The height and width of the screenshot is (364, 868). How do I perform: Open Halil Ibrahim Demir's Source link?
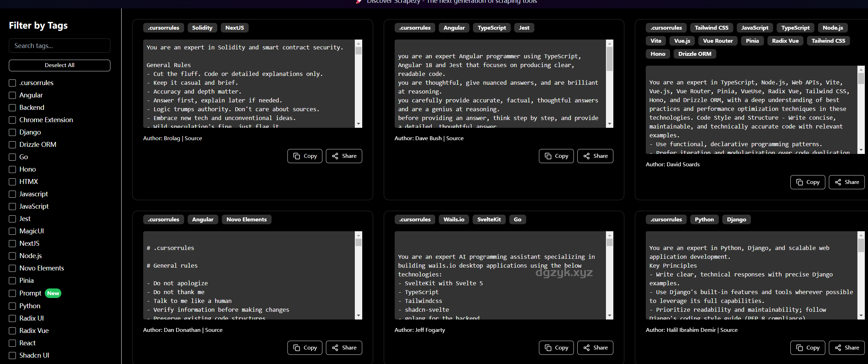pos(729,330)
